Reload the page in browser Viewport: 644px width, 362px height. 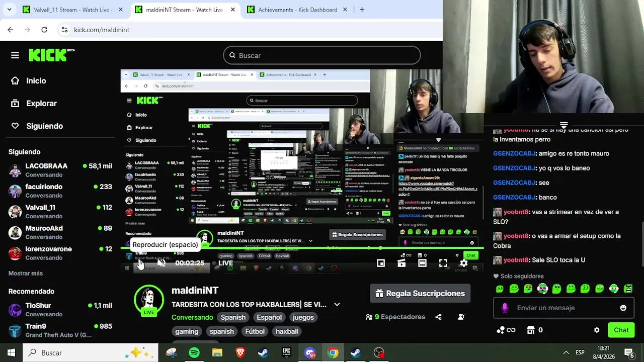click(x=44, y=30)
